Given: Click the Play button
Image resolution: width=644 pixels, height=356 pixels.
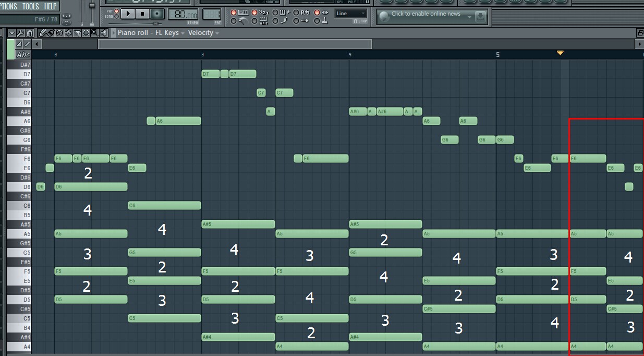Looking at the screenshot, I should pyautogui.click(x=128, y=14).
